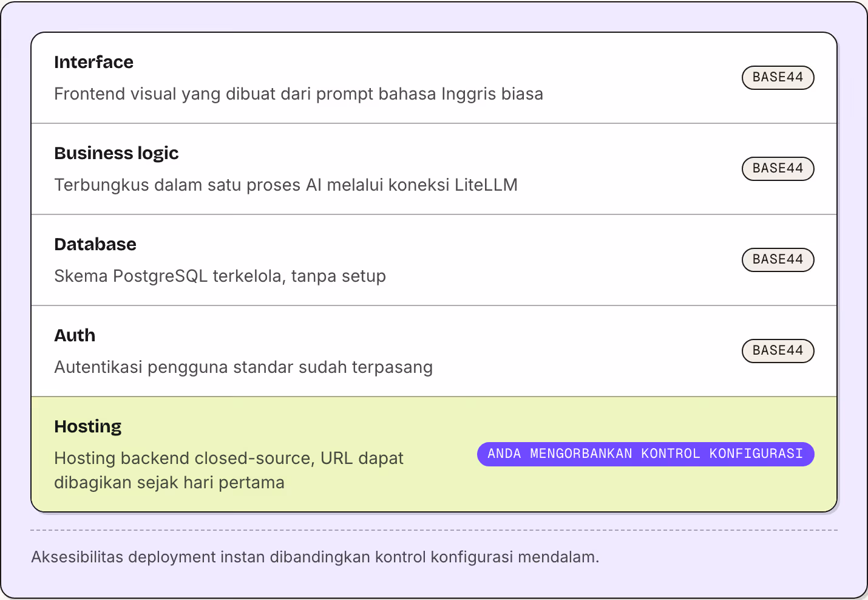This screenshot has height=600, width=868.
Task: Click the Hosting heading
Action: [x=88, y=426]
